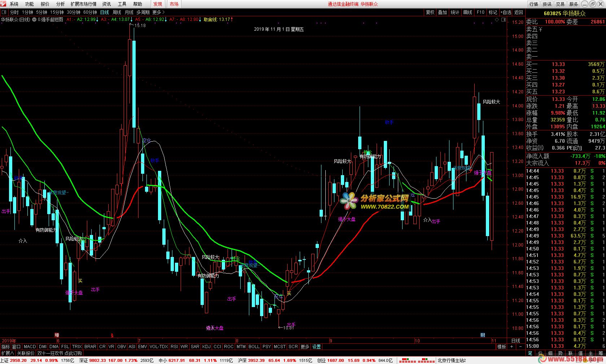Click the 增 marker on the date axis
The height and width of the screenshot is (364, 606).
[57, 335]
